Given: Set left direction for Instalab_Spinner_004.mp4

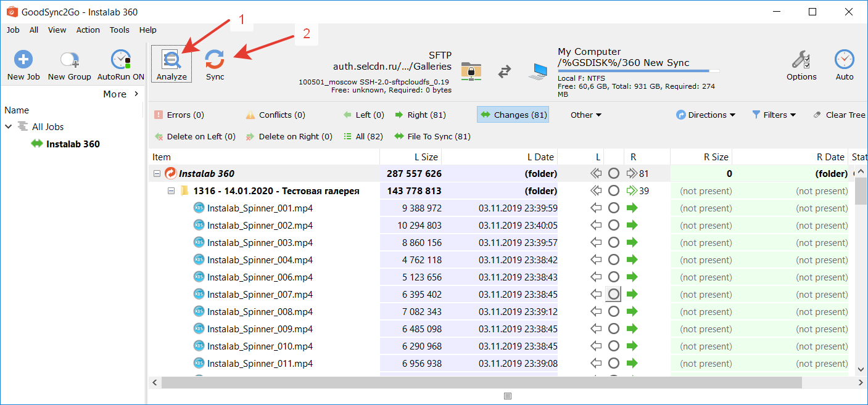Looking at the screenshot, I should coord(596,260).
